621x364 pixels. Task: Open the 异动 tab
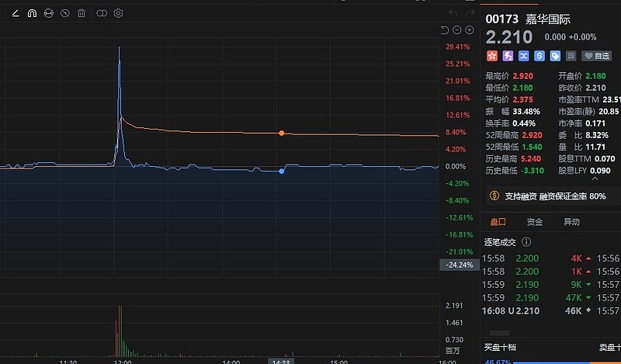click(571, 222)
